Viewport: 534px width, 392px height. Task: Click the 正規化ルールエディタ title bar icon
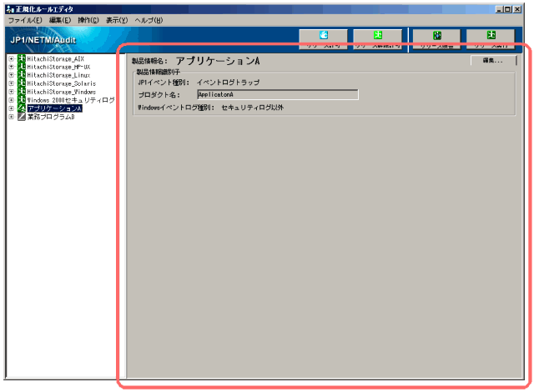click(x=9, y=9)
